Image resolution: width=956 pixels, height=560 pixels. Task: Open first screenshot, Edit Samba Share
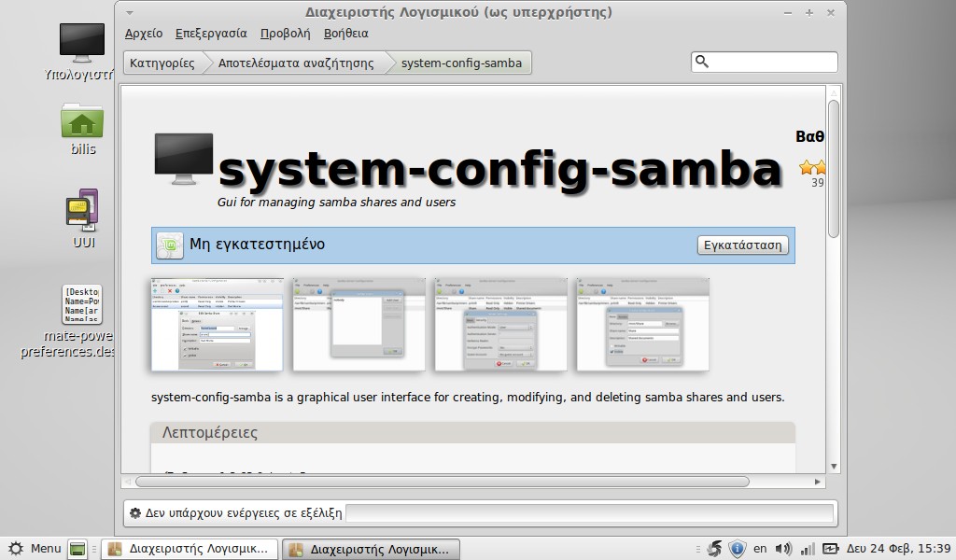coord(217,324)
